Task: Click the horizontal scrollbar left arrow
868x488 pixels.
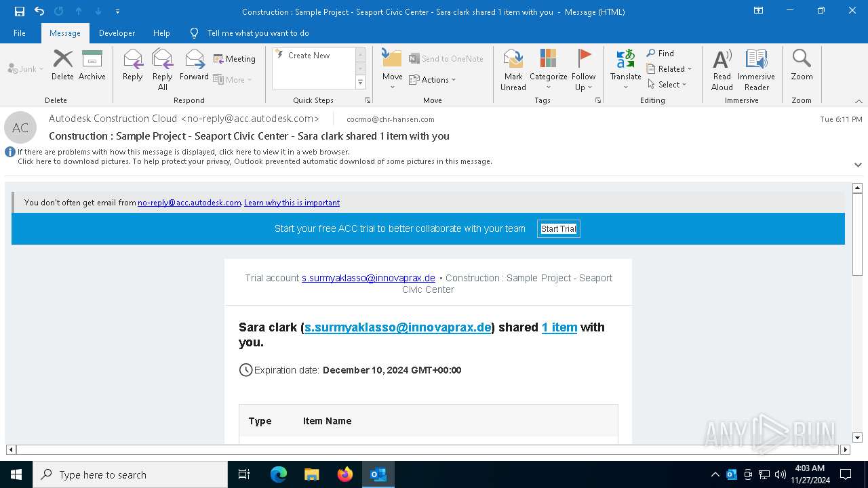Action: (x=11, y=449)
